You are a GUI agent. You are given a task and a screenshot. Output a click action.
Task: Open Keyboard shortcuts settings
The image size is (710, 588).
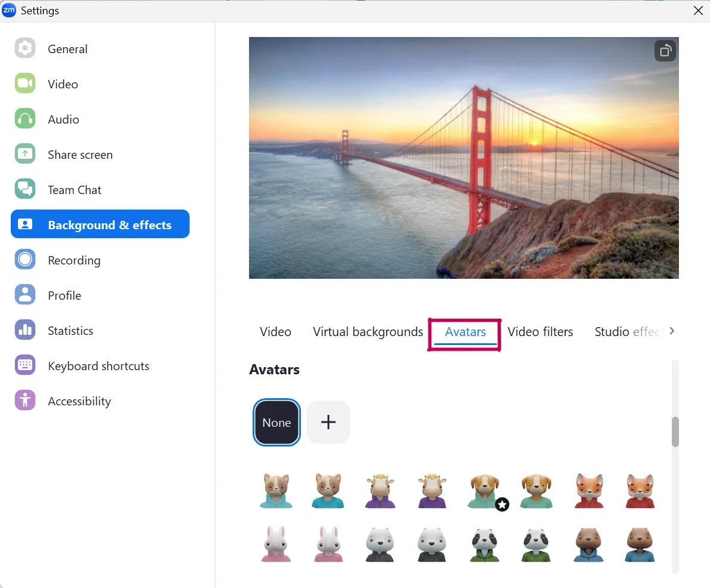pos(99,366)
